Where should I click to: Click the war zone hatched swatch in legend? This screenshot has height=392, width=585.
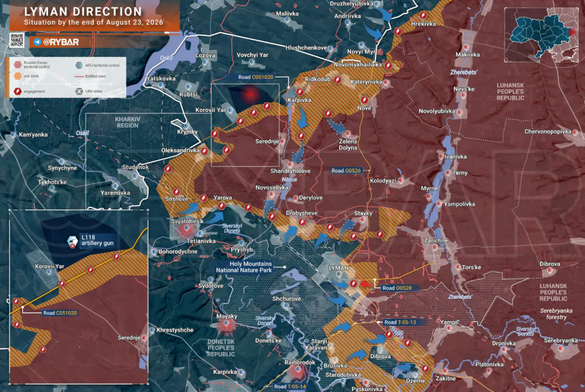(18, 76)
